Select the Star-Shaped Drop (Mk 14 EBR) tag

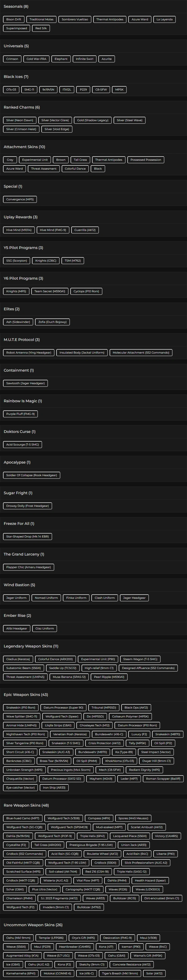pyautogui.click(x=27, y=536)
